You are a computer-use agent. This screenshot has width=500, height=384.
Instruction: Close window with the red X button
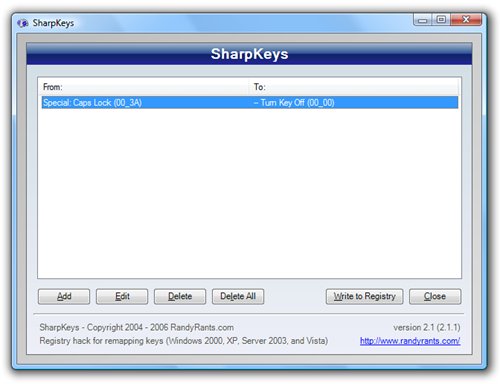coord(466,20)
